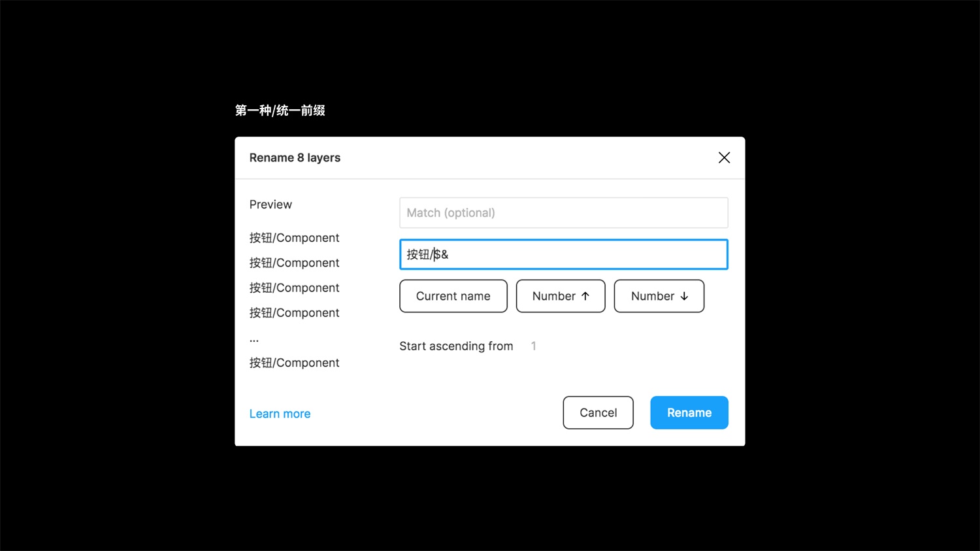Open the Learn more link
This screenshot has height=551, width=980.
[280, 413]
